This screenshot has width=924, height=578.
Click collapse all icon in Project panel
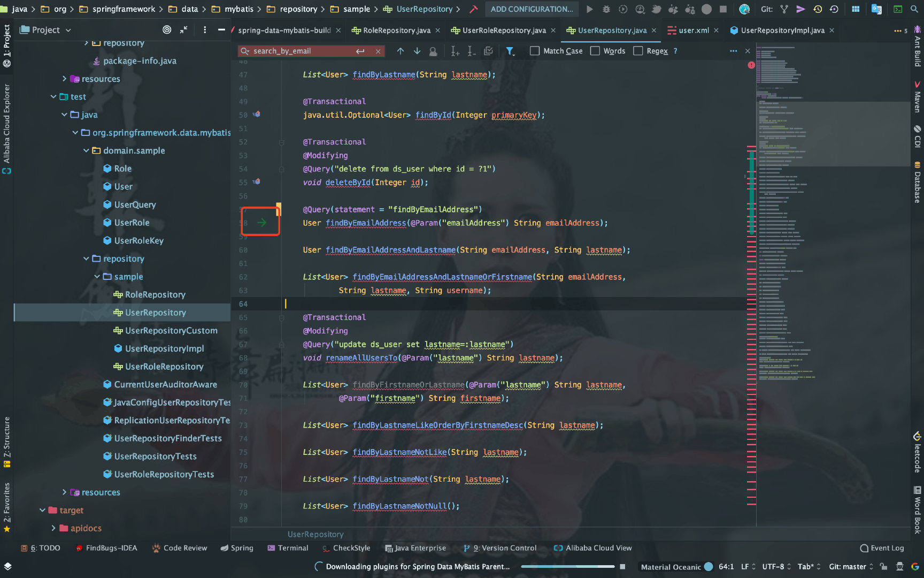coord(183,30)
